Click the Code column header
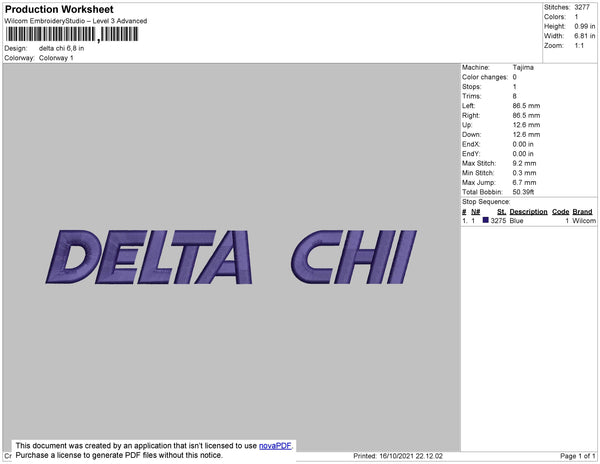Screen dimensions: 600x464 click(561, 212)
